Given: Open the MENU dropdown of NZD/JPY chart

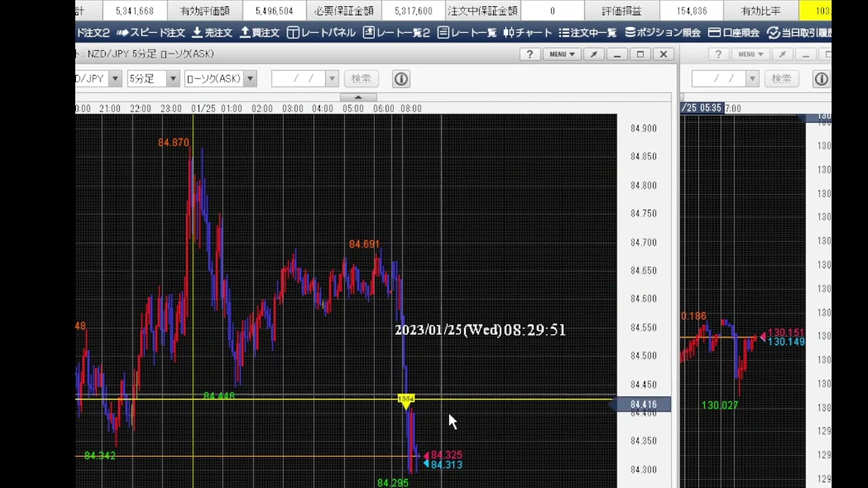Looking at the screenshot, I should pos(562,54).
